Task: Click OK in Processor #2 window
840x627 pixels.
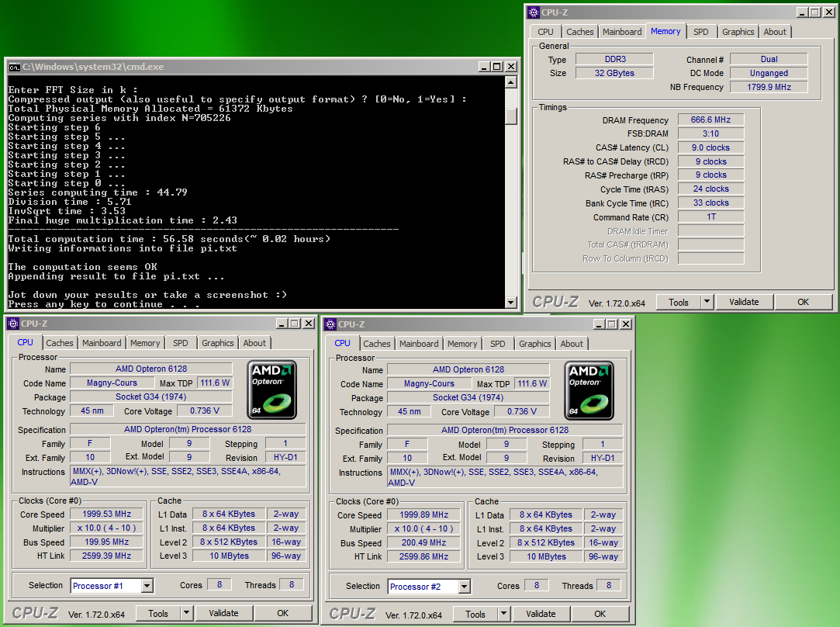Action: pos(600,614)
